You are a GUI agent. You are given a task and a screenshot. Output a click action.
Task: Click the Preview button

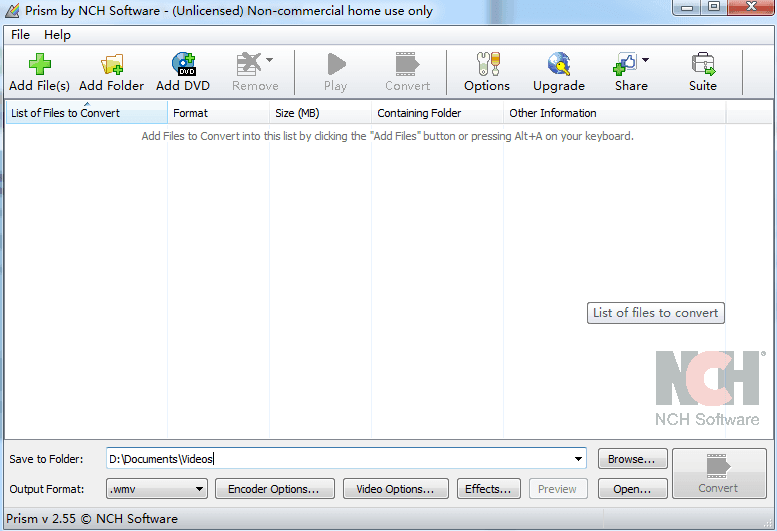(x=558, y=489)
